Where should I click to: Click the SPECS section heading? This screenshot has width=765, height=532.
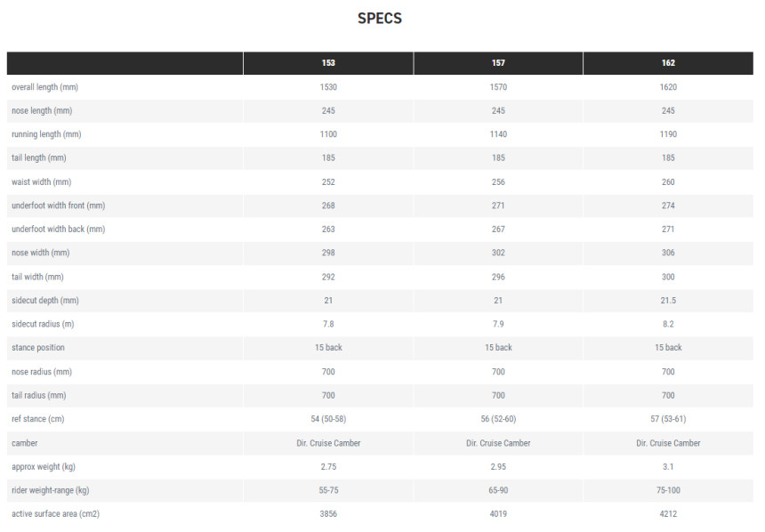(x=380, y=19)
